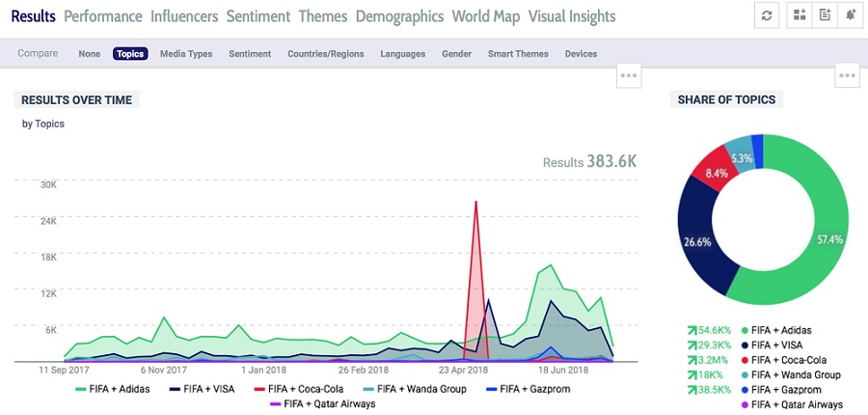
Task: Select FIFA + Coca-Cola in donut legend
Action: [x=783, y=360]
